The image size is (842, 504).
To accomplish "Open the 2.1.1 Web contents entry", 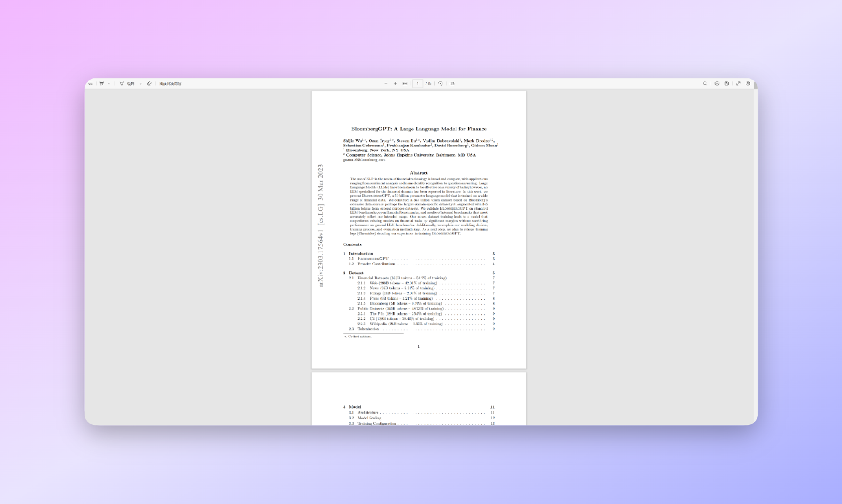I will (426, 283).
